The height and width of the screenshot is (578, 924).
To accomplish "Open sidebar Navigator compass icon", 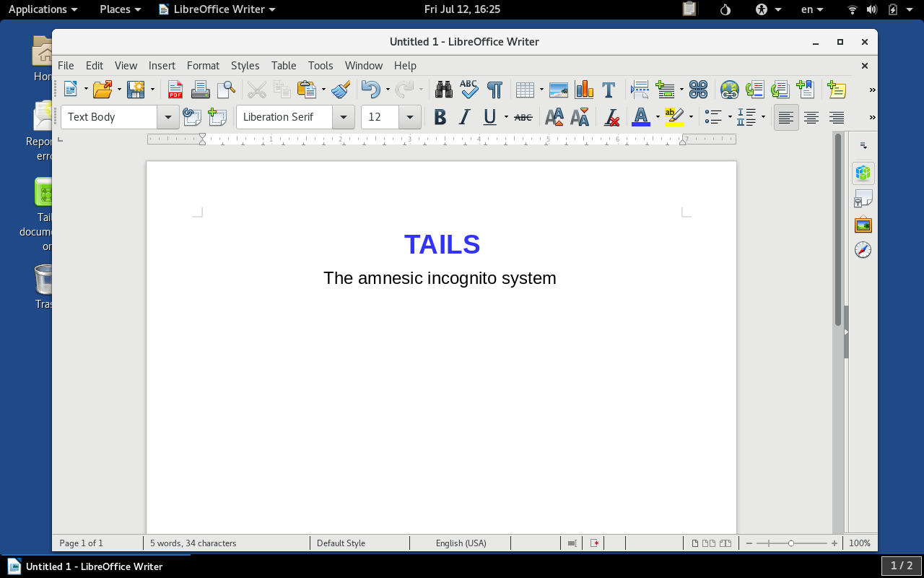I will [863, 250].
